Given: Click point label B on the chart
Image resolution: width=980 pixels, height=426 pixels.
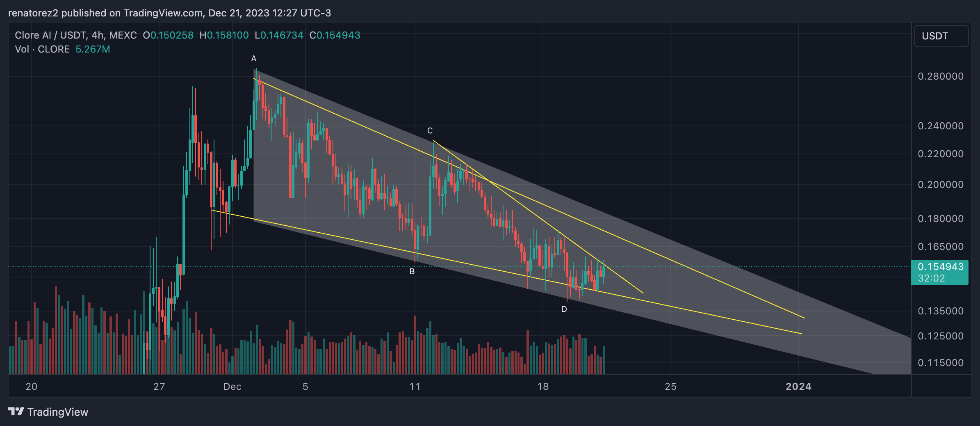Looking at the screenshot, I should tap(412, 272).
